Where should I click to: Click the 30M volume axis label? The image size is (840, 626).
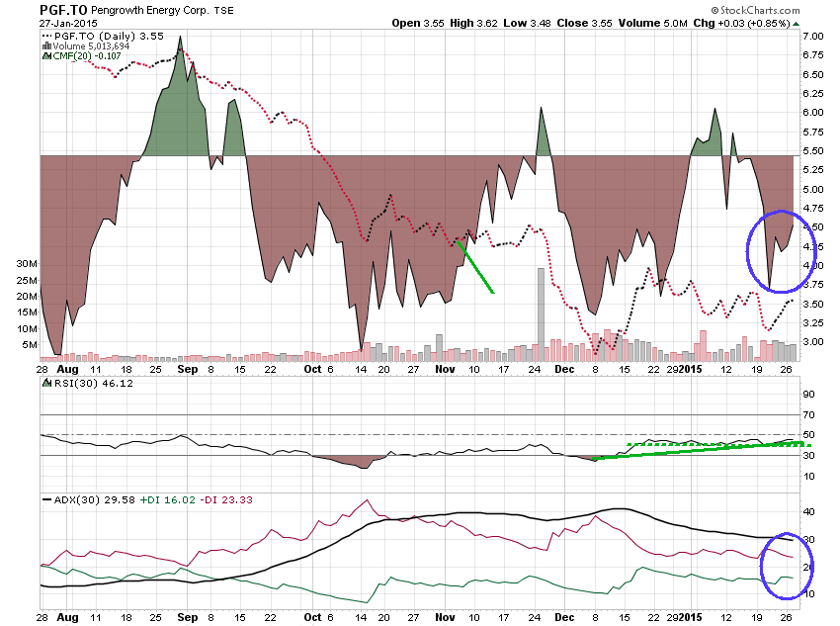click(27, 264)
